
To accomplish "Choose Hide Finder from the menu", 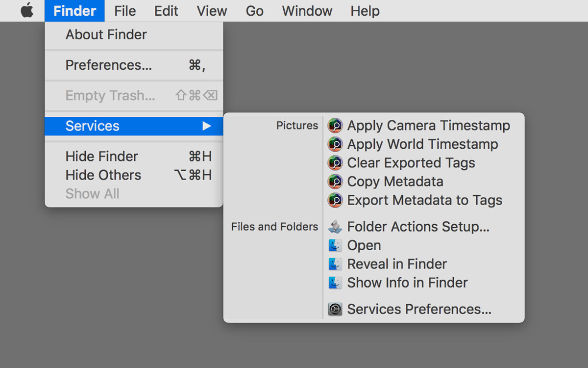I will click(102, 157).
